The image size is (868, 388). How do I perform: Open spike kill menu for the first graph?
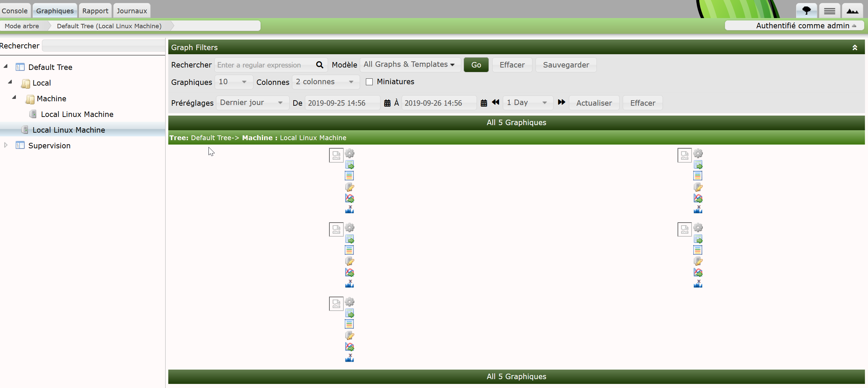pyautogui.click(x=350, y=209)
